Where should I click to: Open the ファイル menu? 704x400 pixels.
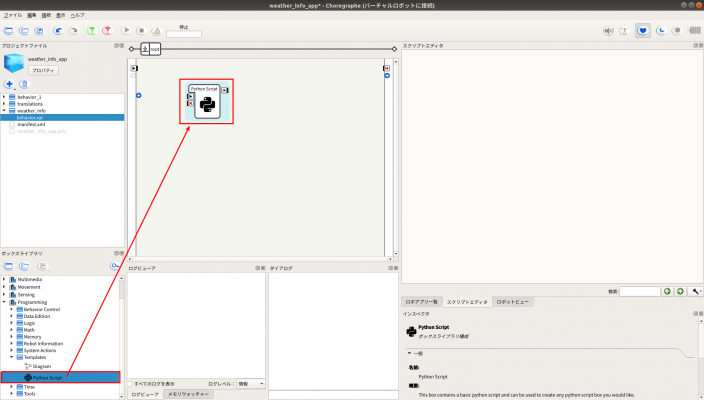(13, 16)
